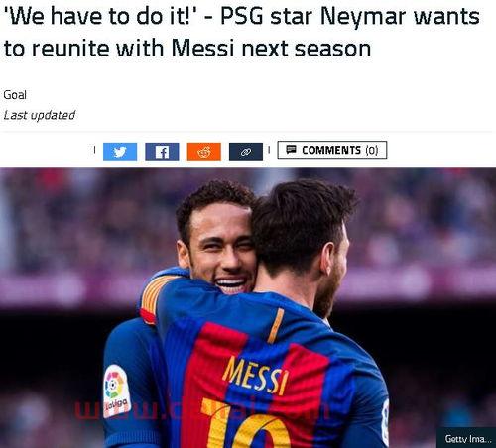
Task: Click the LaLiga badge on the sleeve
Action: point(115,391)
